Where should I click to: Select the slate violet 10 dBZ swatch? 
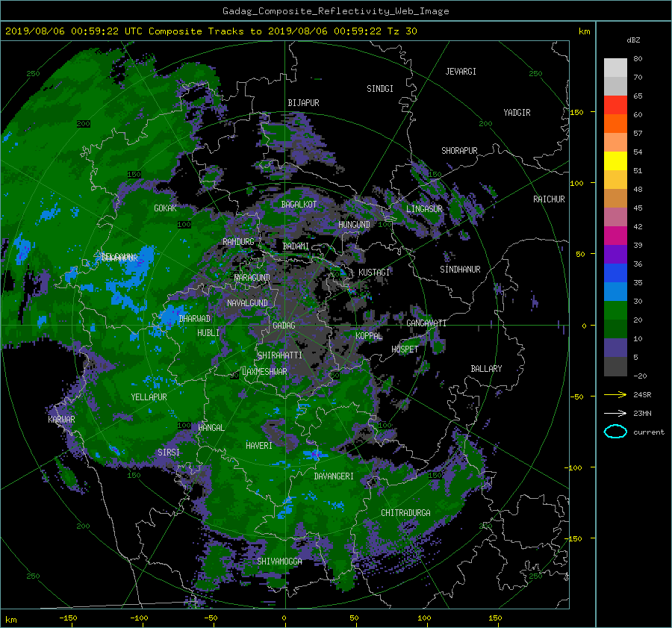615,348
